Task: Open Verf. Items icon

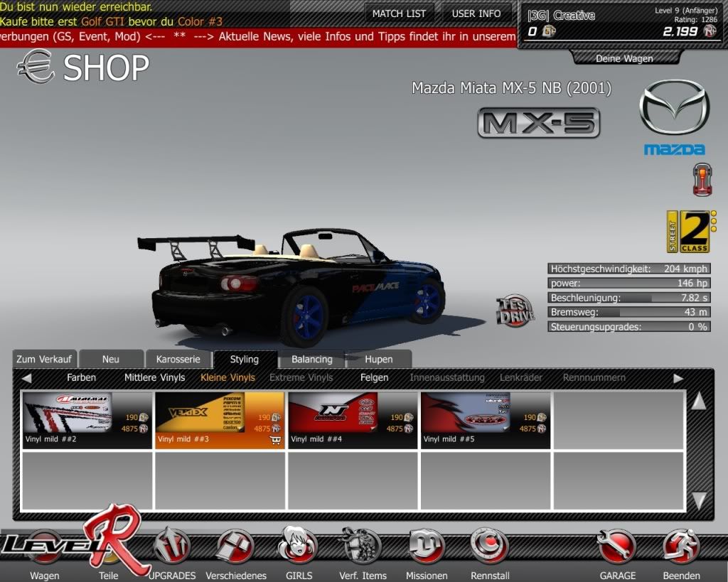Action: pos(363,547)
